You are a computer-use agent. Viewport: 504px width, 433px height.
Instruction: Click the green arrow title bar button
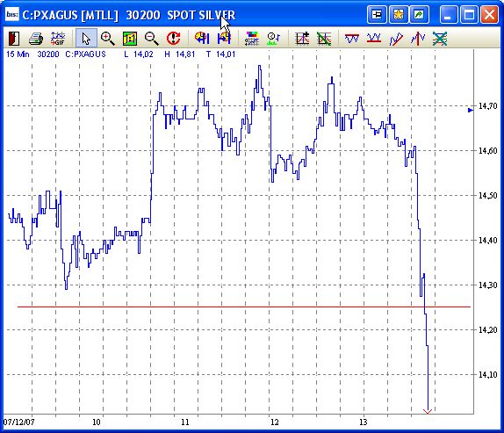419,14
